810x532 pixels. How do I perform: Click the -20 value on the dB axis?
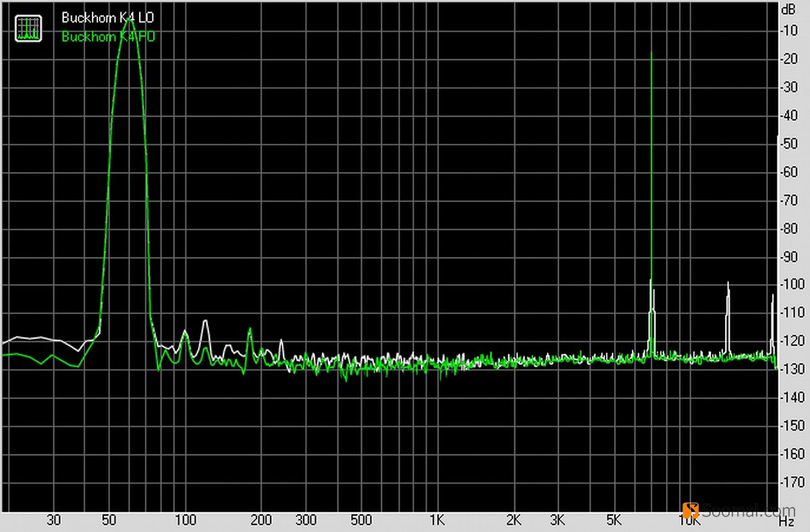[788, 58]
